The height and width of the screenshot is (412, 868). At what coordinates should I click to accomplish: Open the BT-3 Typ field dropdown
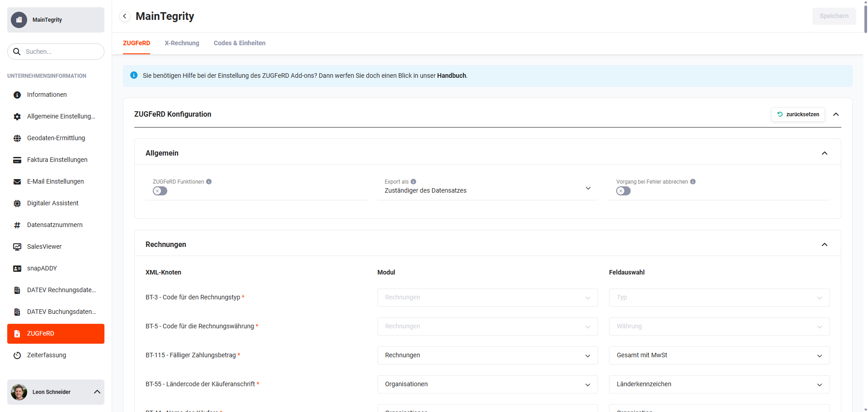(x=719, y=298)
